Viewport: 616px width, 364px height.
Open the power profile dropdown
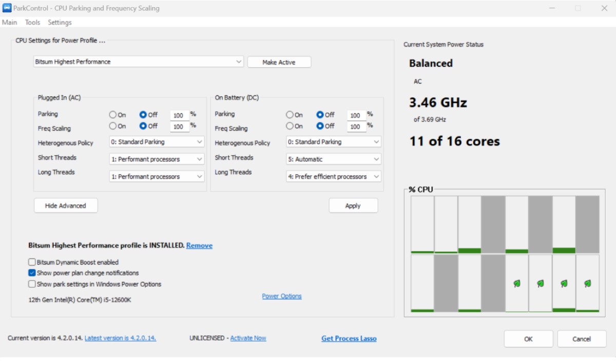[139, 62]
